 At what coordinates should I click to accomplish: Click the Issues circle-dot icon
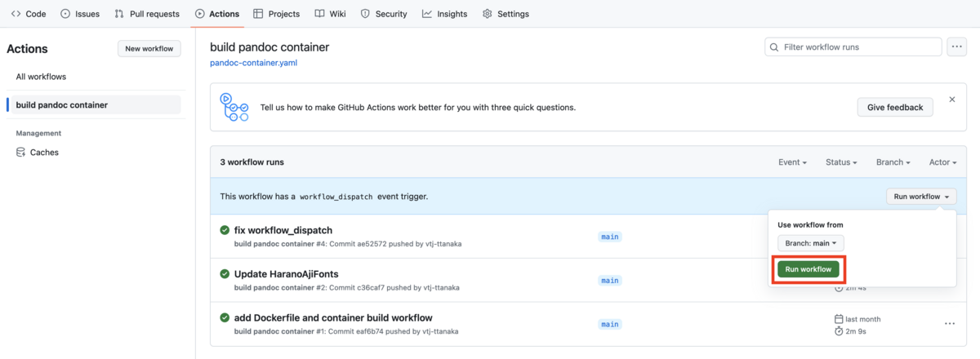(x=65, y=14)
